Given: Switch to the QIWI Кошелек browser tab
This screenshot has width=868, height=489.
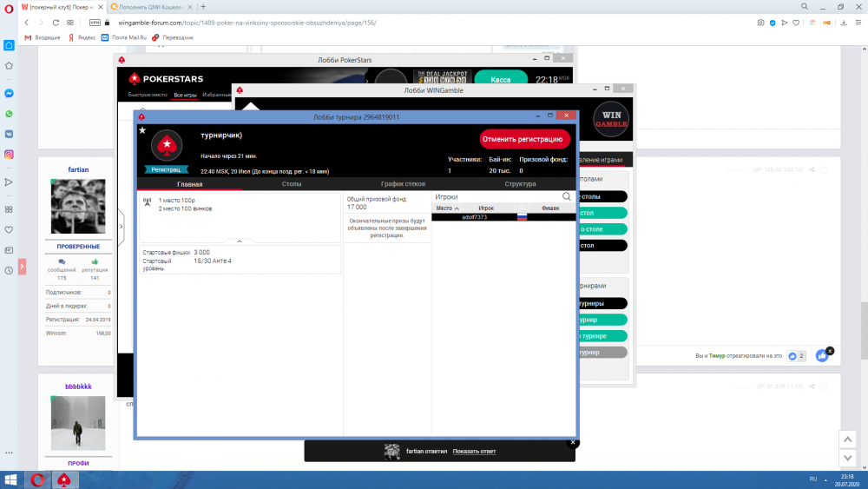Looking at the screenshot, I should (150, 7).
